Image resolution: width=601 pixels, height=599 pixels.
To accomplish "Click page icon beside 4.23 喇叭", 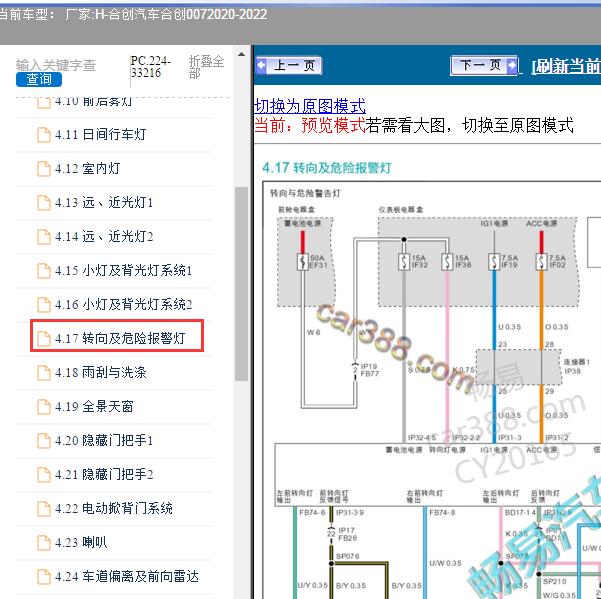I will [44, 542].
